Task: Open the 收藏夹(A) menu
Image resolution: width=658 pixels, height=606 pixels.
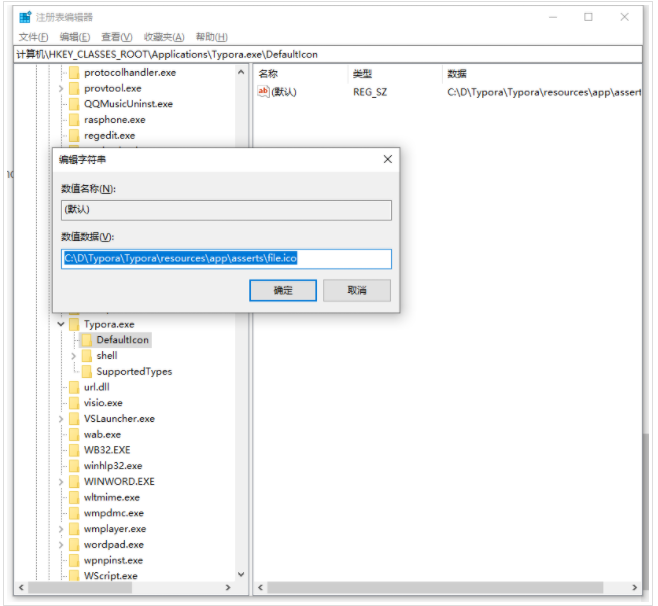Action: point(164,37)
